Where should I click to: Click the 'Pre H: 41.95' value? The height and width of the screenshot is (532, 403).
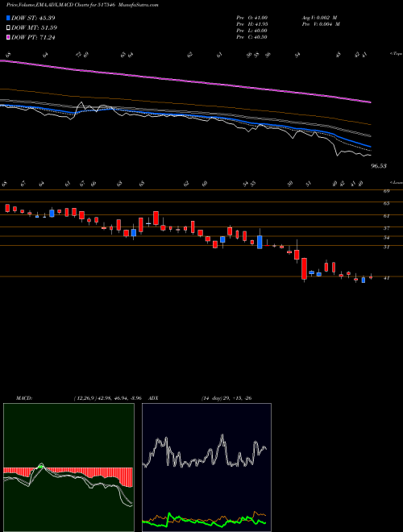pyautogui.click(x=251, y=24)
